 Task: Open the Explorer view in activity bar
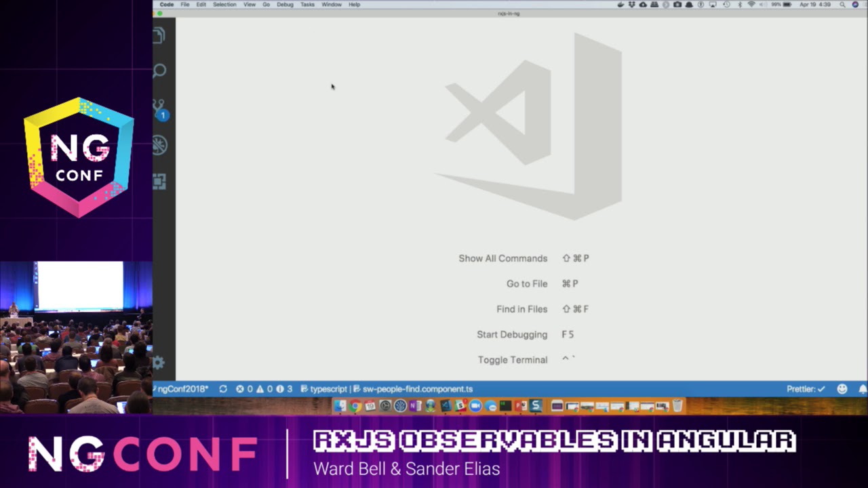click(x=159, y=35)
